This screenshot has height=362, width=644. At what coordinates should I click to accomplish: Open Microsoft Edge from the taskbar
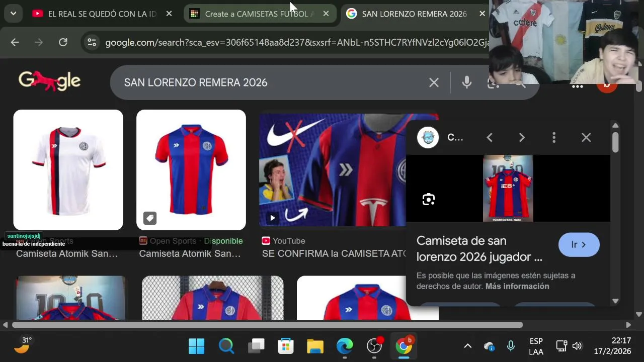coord(345,346)
